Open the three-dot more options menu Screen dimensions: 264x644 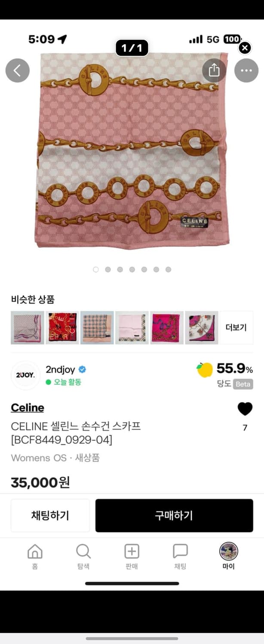click(x=246, y=70)
